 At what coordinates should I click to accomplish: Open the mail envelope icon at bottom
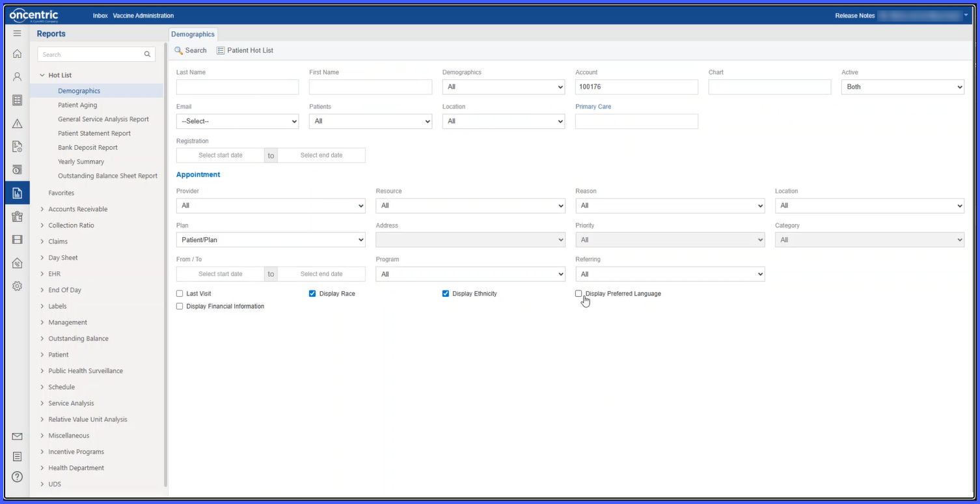tap(18, 436)
